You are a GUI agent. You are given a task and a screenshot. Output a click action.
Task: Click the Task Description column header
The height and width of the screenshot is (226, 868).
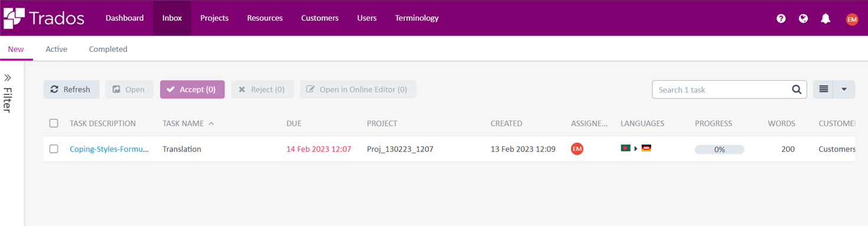tap(103, 123)
